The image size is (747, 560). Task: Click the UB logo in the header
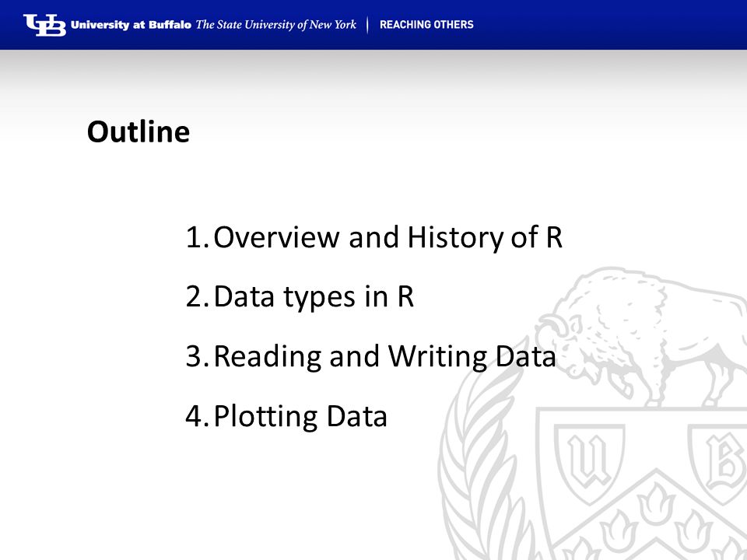point(45,25)
